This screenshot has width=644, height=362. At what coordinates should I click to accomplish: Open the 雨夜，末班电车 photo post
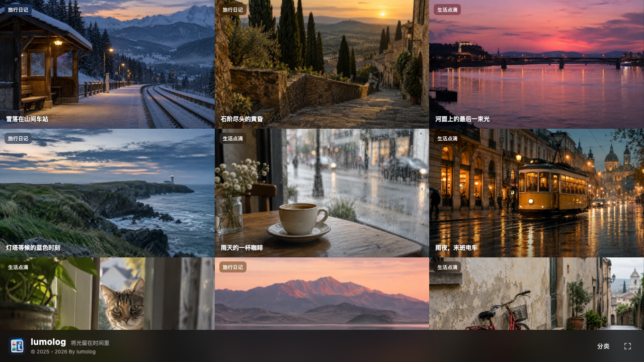pyautogui.click(x=537, y=193)
